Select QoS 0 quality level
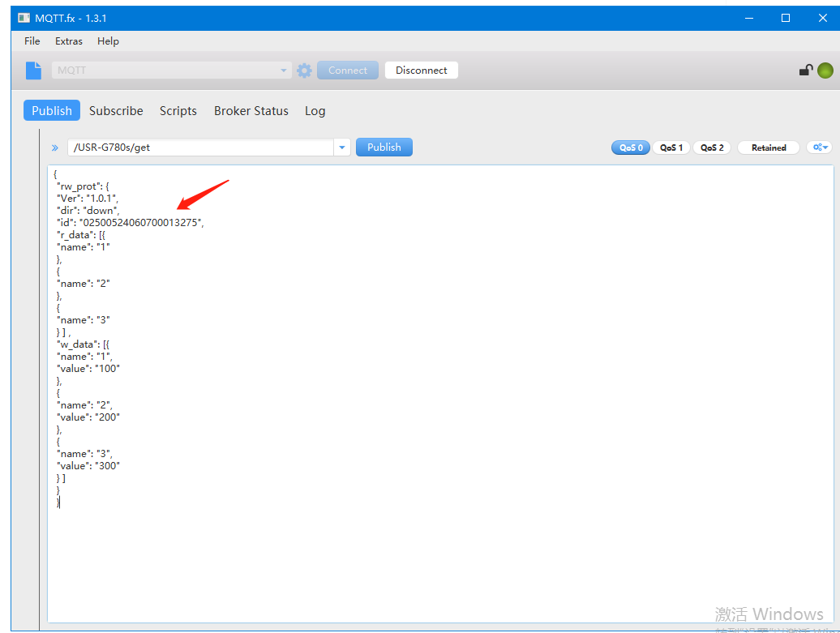Screen dimensions: 840x633 (x=631, y=148)
